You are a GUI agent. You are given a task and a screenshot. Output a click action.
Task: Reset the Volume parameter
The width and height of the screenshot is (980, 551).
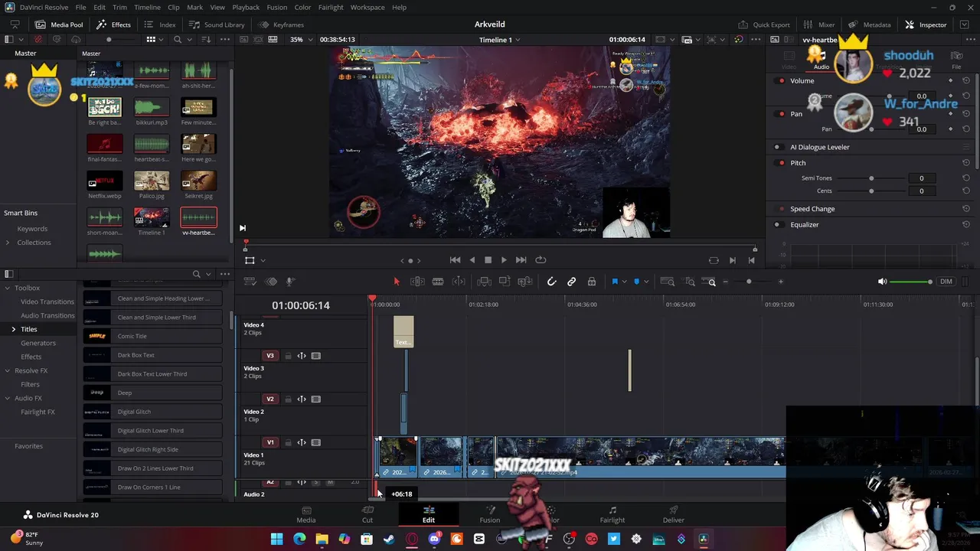966,80
